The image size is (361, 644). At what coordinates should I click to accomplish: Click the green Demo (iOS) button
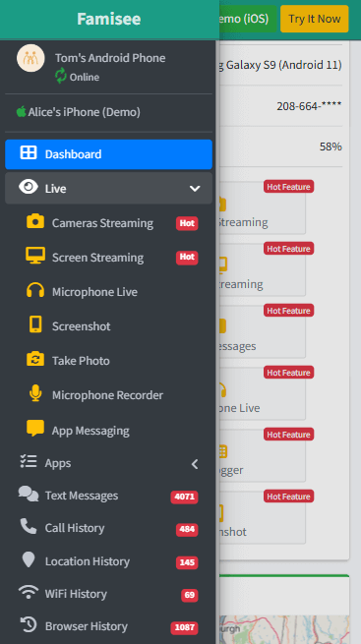(248, 19)
